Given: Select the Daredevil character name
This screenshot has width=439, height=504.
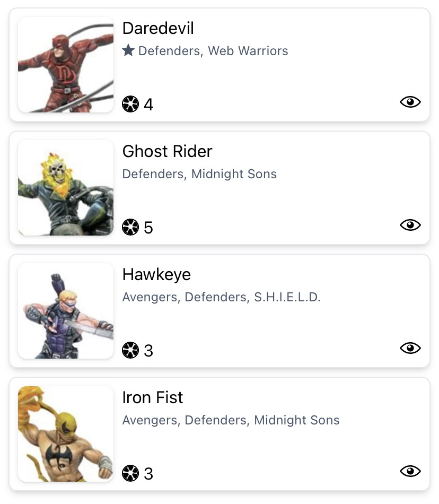Looking at the screenshot, I should point(158,28).
